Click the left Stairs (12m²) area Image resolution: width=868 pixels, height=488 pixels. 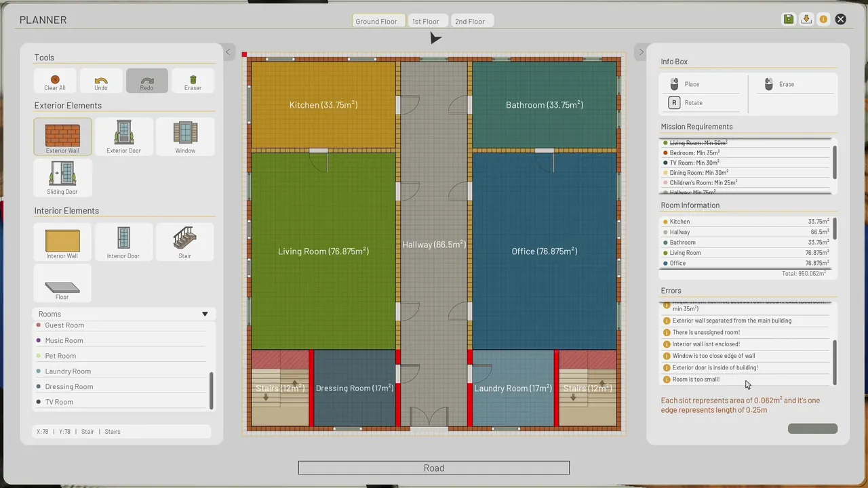[280, 388]
